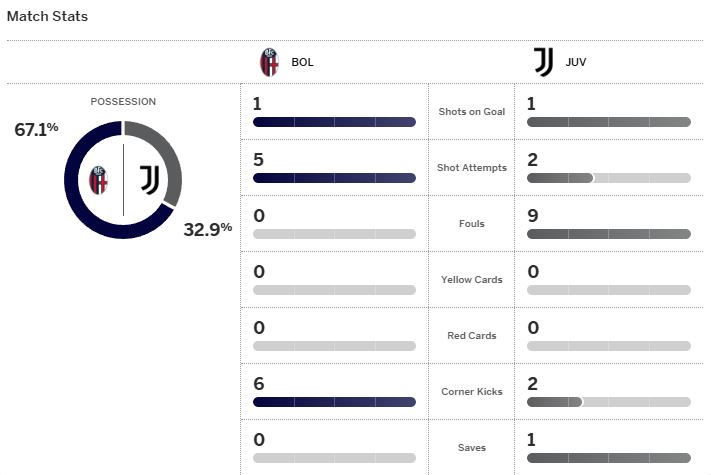Select the JUV team abbreviation
The image size is (711, 475).
(x=576, y=62)
